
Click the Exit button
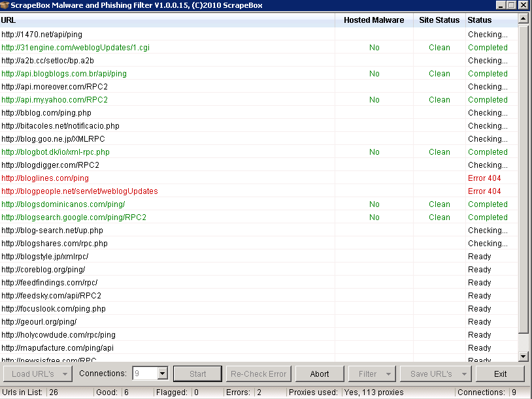(x=500, y=374)
